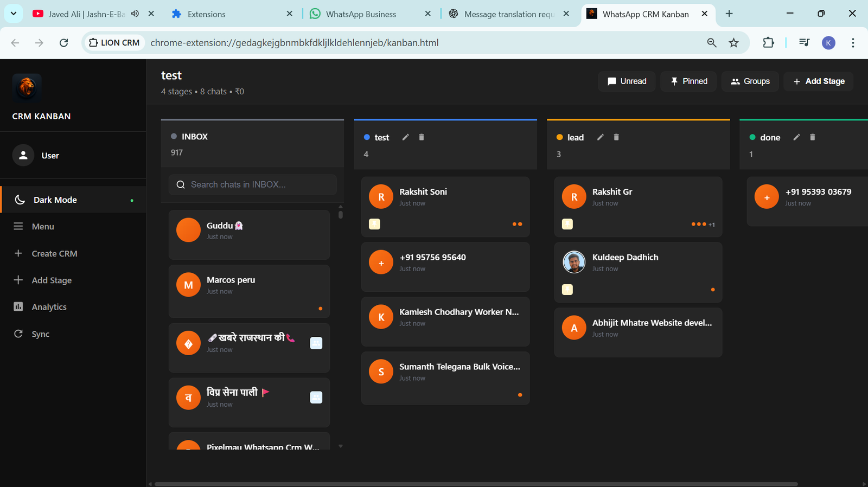Viewport: 868px width, 487px height.
Task: Open Chrome profile K avatar
Action: (828, 42)
